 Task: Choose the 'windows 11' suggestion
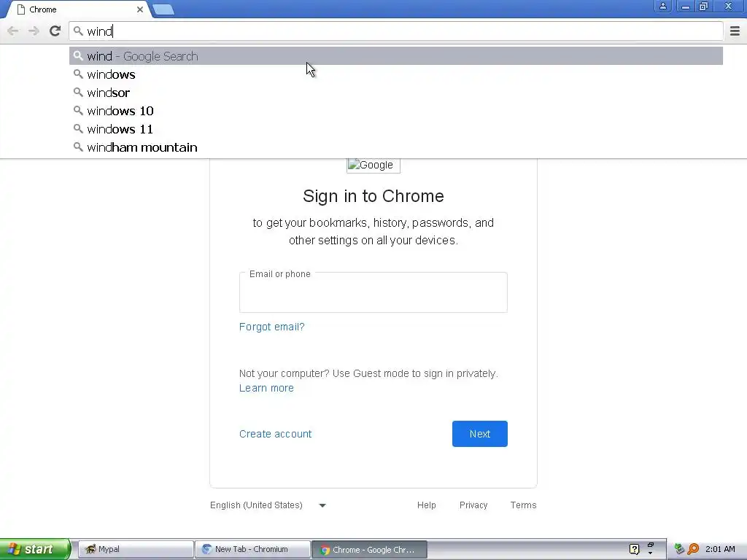tap(396, 129)
